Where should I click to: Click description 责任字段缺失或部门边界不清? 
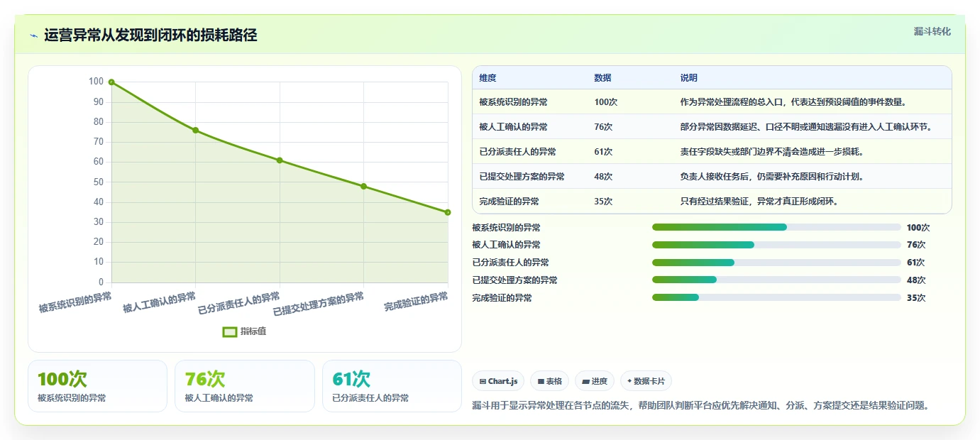[x=771, y=152]
